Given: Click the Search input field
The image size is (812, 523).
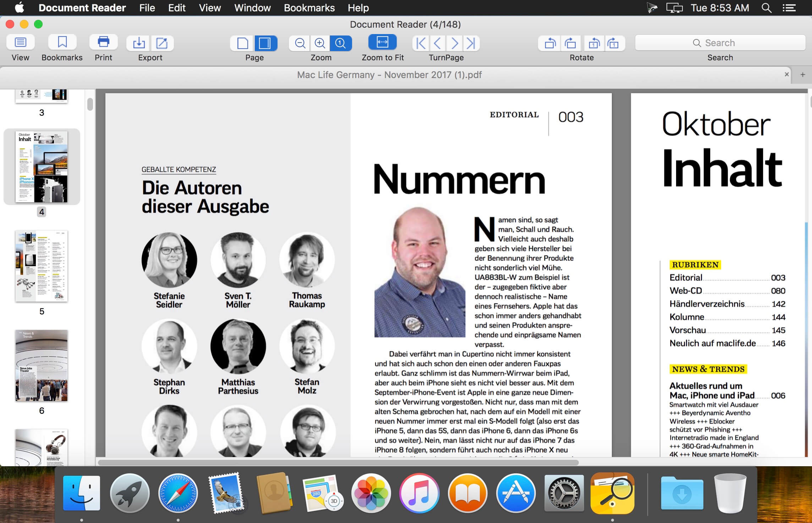Looking at the screenshot, I should 720,43.
